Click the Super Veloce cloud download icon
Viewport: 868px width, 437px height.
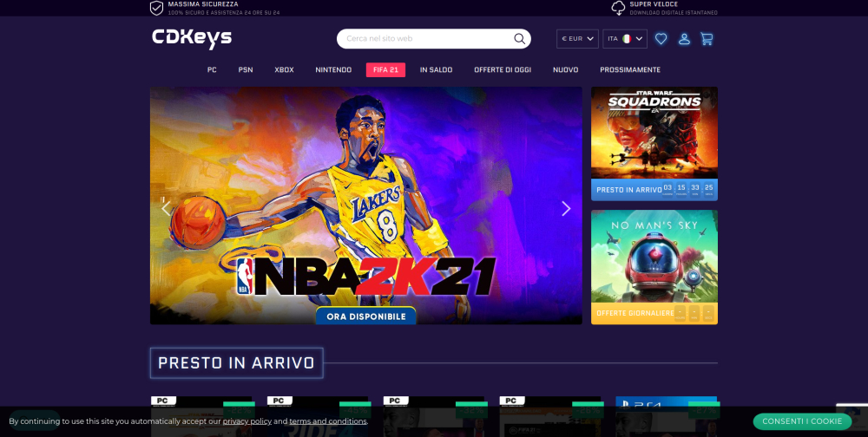(618, 8)
